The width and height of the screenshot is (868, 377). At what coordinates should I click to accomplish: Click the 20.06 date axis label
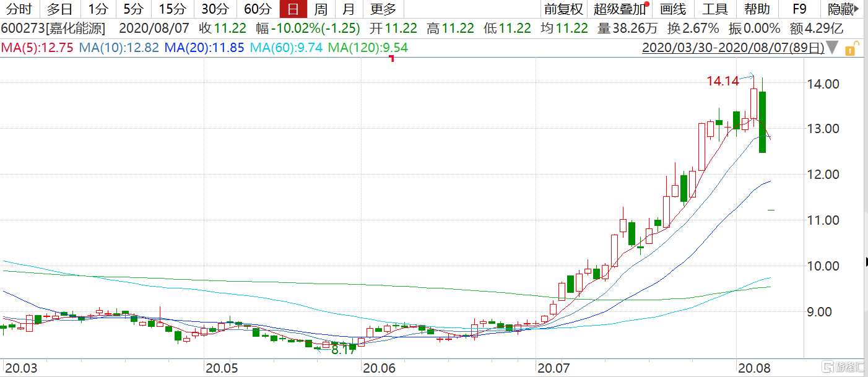click(x=379, y=368)
